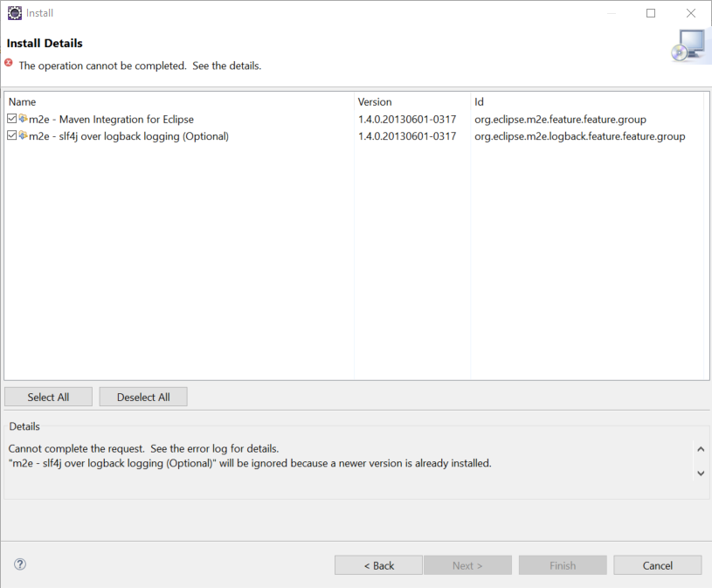Sort by the Name column header
Screen dimensions: 712x588
pyautogui.click(x=179, y=101)
